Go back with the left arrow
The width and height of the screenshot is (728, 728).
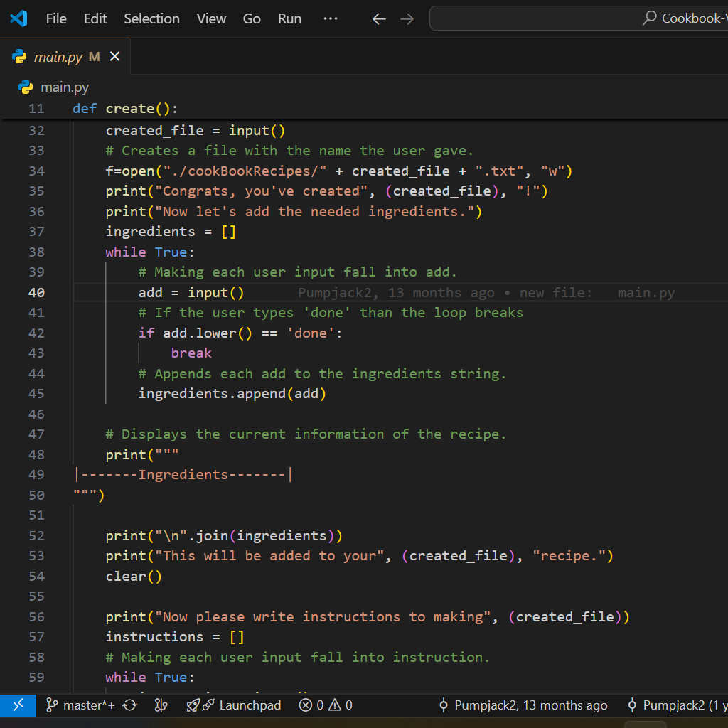pos(380,19)
